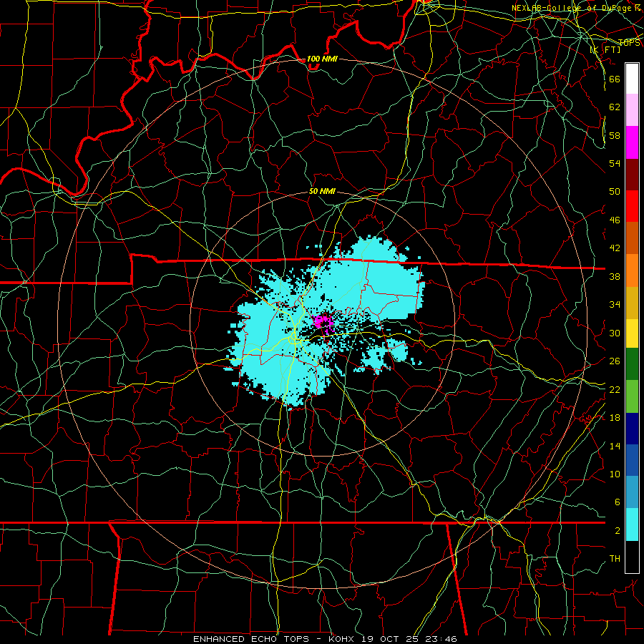Click the legend value 2

point(617,531)
